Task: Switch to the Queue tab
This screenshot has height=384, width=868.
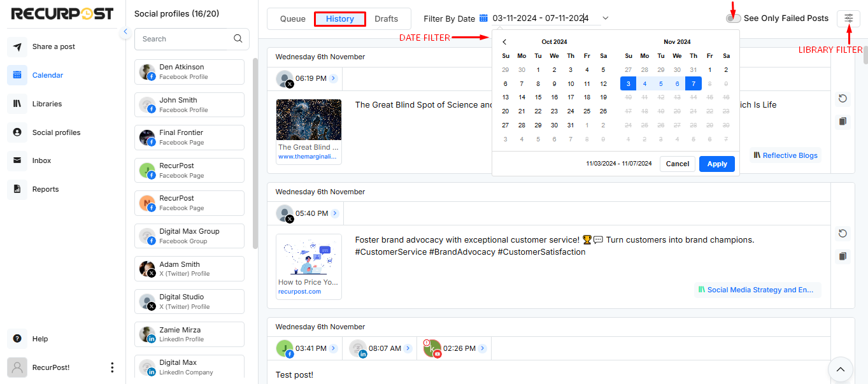Action: pos(293,18)
